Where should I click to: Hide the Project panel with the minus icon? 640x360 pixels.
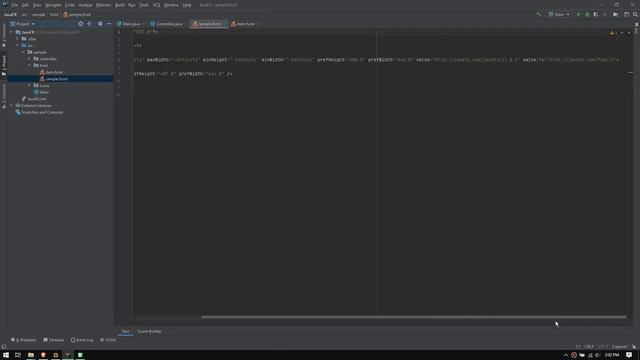coord(109,24)
